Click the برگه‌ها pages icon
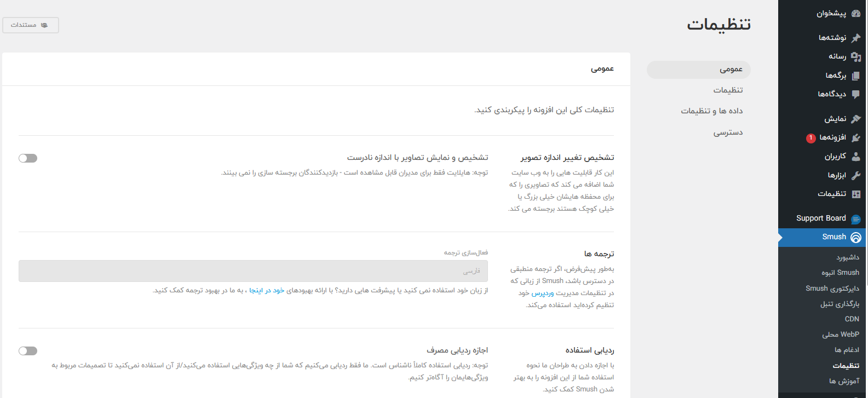Image resolution: width=868 pixels, height=398 pixels. click(856, 76)
